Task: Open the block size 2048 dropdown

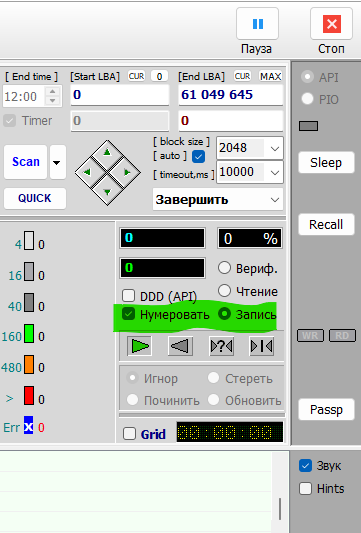Action: 250,148
